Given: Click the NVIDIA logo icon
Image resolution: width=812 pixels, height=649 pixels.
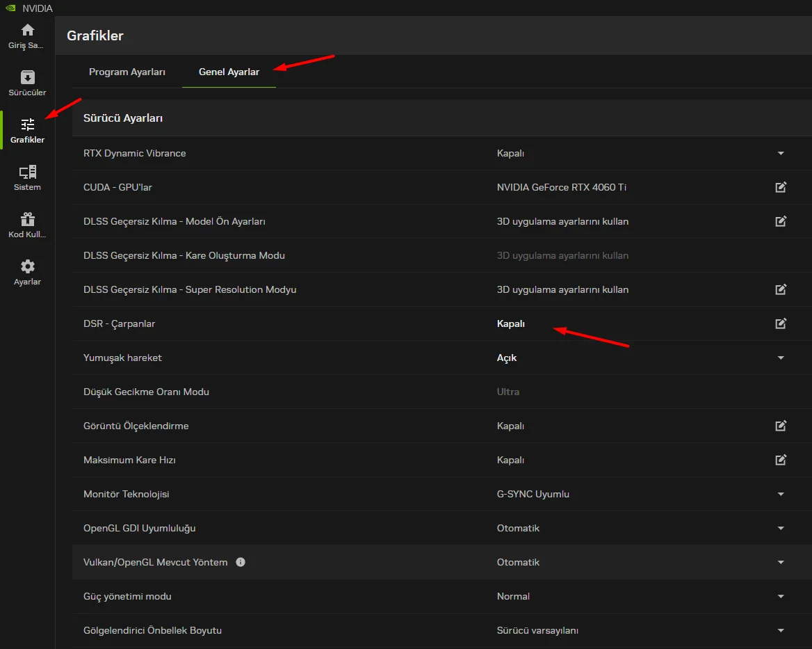Looking at the screenshot, I should click(10, 8).
